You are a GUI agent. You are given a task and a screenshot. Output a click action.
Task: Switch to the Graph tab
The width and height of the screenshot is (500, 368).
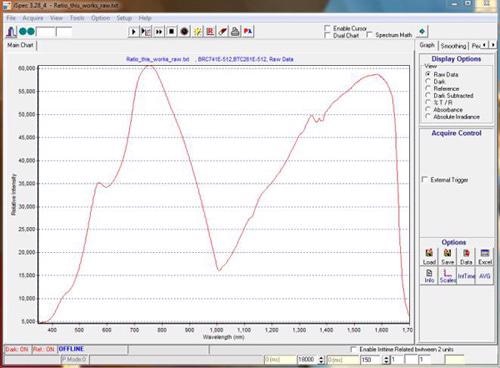coord(427,45)
